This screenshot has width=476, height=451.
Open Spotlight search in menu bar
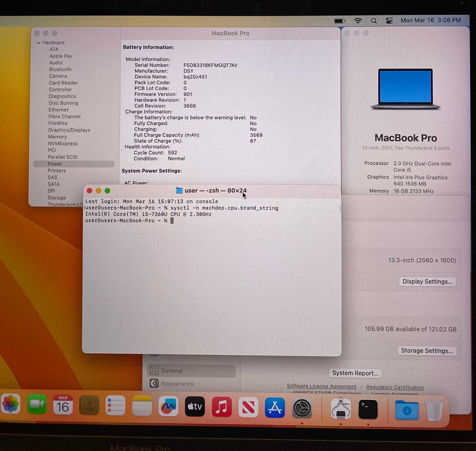[x=374, y=21]
